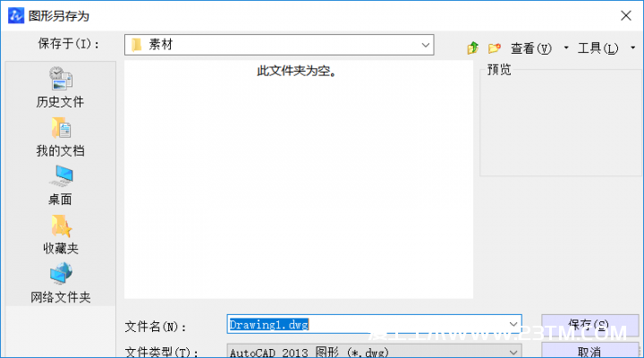
Task: Create a new folder with toolbar icon
Action: point(493,47)
